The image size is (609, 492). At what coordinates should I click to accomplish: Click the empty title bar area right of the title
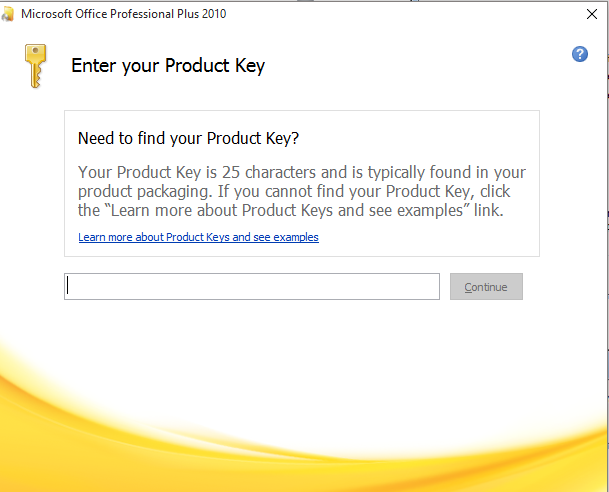pyautogui.click(x=400, y=14)
